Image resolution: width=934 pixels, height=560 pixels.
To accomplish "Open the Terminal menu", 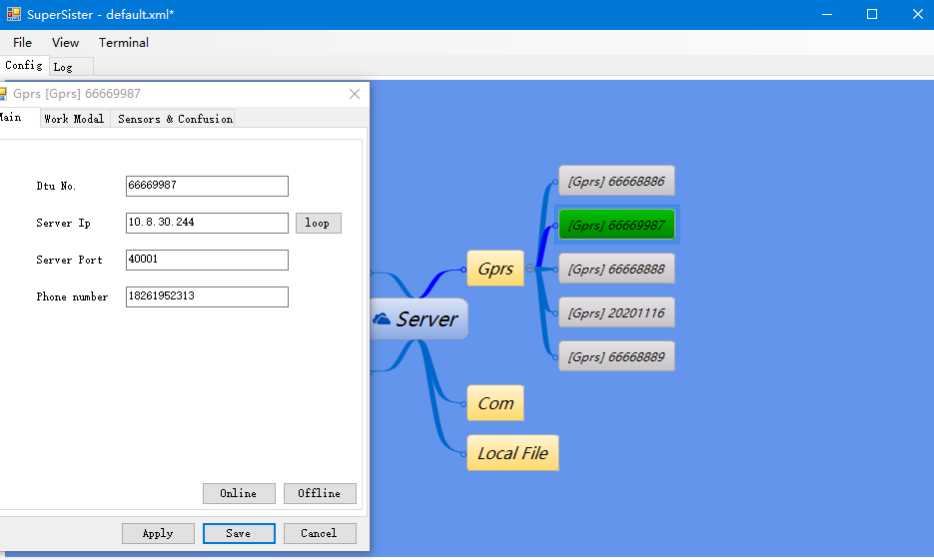I will coord(124,43).
